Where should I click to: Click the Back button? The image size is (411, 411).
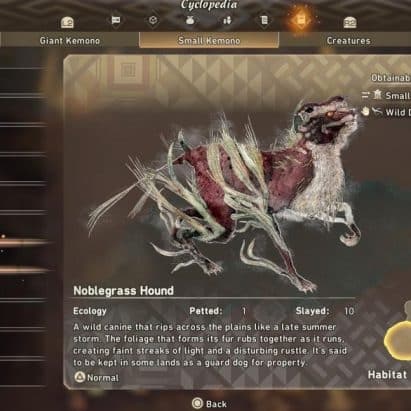210,404
